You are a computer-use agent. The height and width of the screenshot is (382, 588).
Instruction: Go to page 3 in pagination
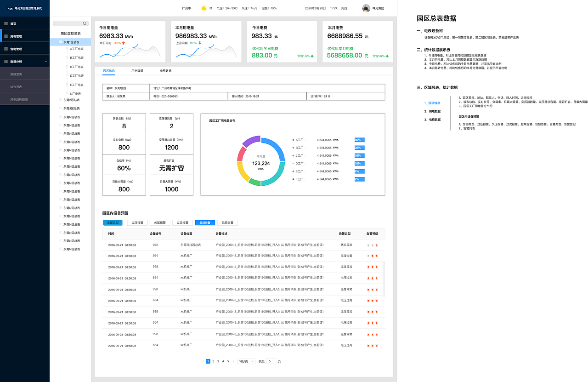pyautogui.click(x=218, y=361)
